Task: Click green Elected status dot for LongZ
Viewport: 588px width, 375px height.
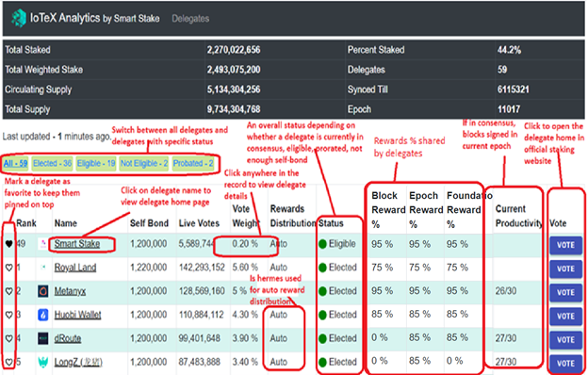Action: [x=322, y=363]
